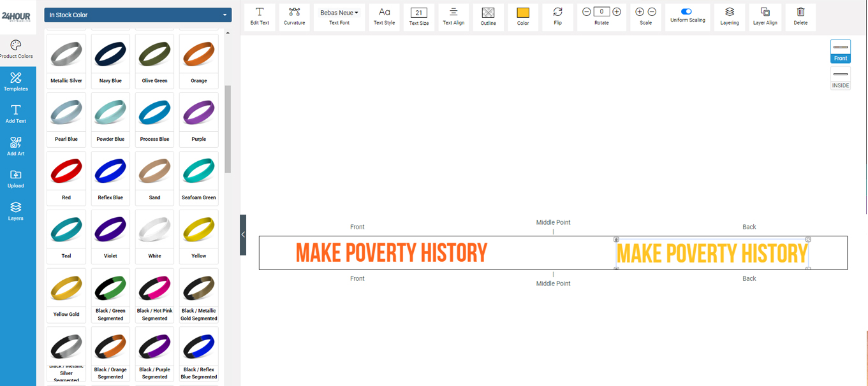The height and width of the screenshot is (386, 868).
Task: Pick the Seafoam Green wristband color
Action: pyautogui.click(x=199, y=178)
